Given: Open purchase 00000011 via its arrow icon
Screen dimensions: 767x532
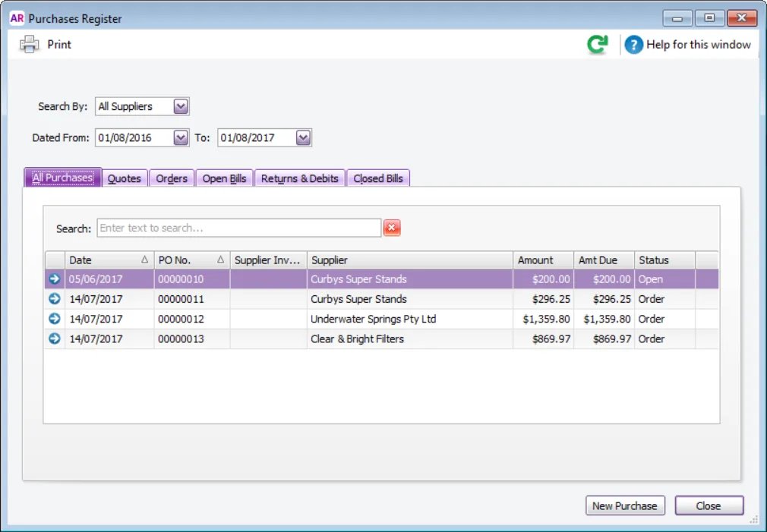Looking at the screenshot, I should pos(54,299).
